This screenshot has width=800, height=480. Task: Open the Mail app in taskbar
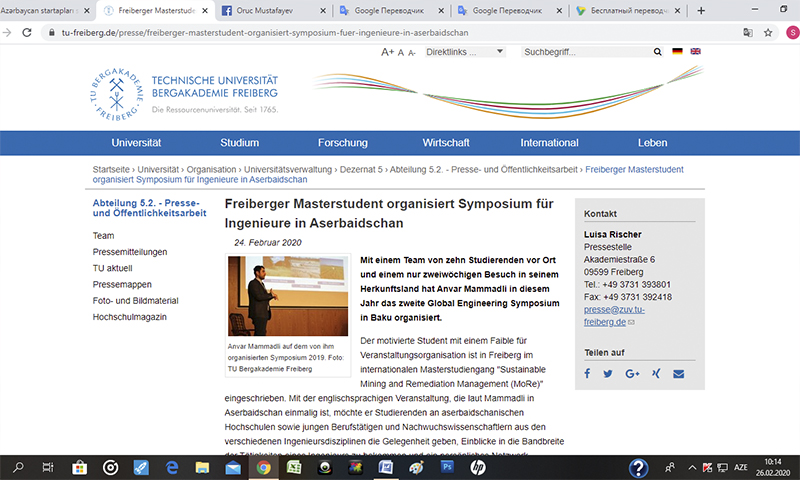click(233, 467)
